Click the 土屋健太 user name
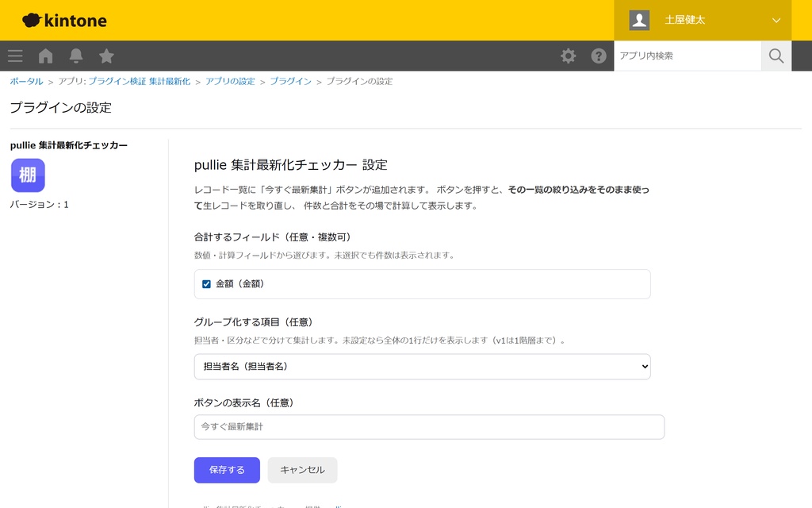812x508 pixels. pos(684,20)
